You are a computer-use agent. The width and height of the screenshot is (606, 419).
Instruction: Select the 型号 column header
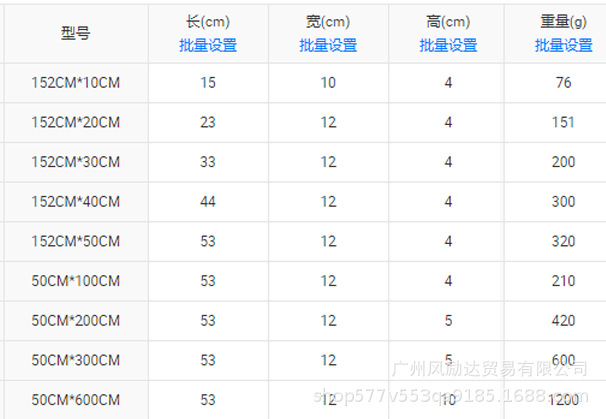(75, 33)
